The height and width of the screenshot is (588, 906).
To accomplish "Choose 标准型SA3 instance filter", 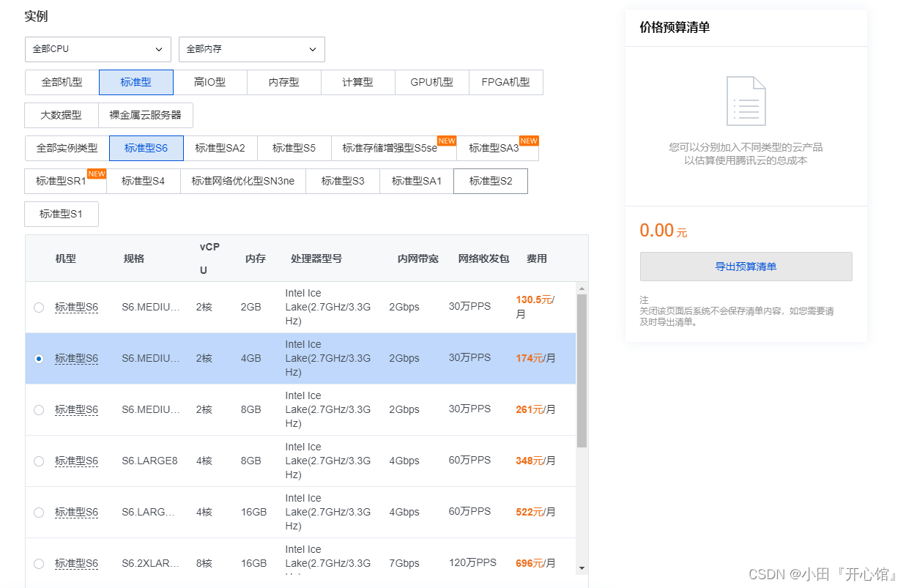I will coord(497,148).
